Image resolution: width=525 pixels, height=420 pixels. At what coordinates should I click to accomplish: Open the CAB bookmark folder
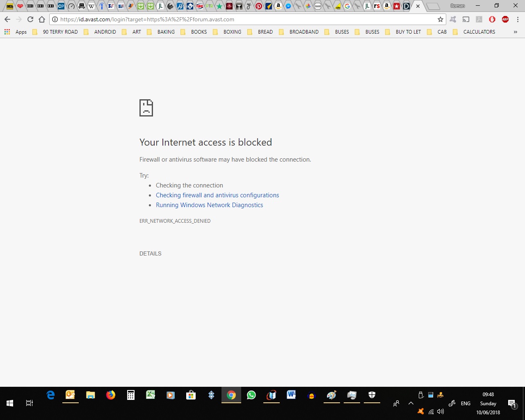[x=437, y=32]
